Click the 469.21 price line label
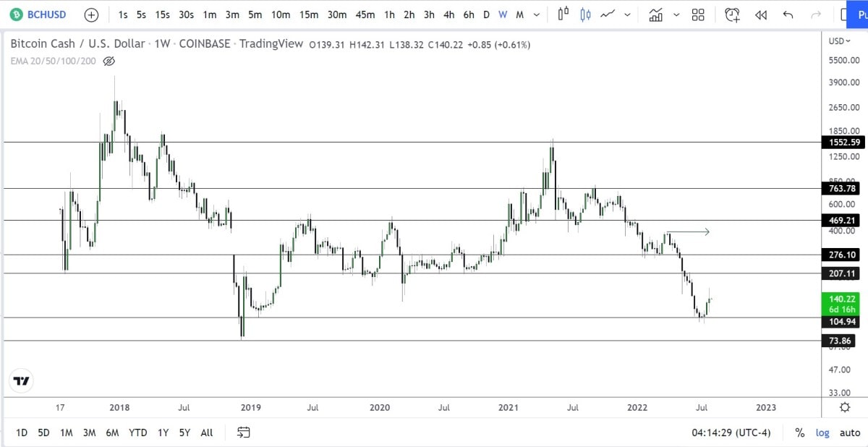 pyautogui.click(x=841, y=220)
